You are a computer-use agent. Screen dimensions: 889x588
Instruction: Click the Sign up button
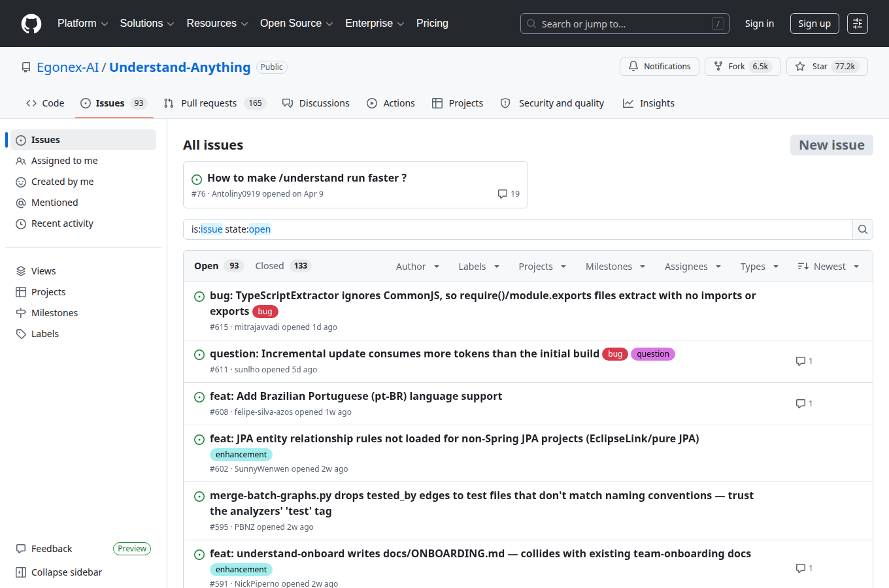[814, 24]
